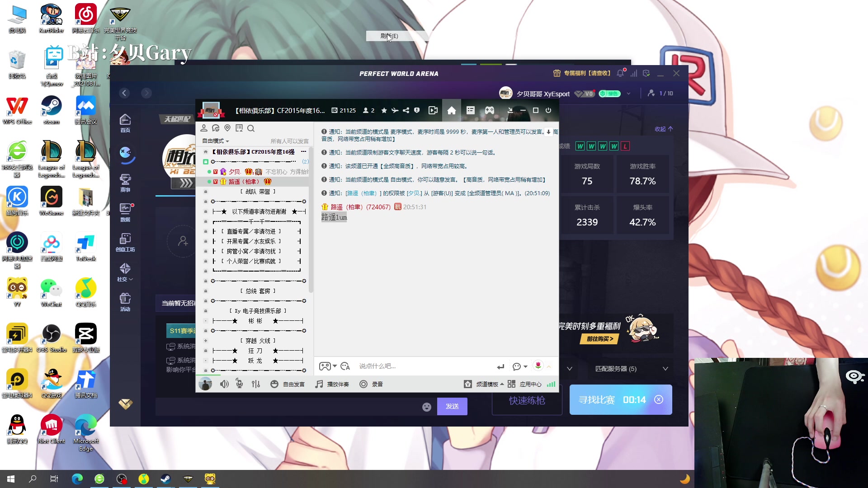Viewport: 868px width, 488px height.
Task: Cancel matchmaking on 寻找比赛 button
Action: pos(659,399)
